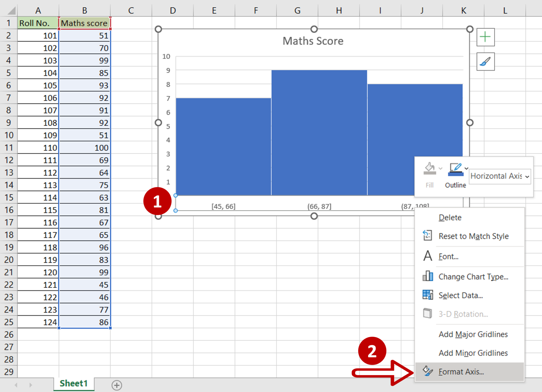
Task: Expand the Fill color dropdown arrow
Action: click(x=440, y=168)
